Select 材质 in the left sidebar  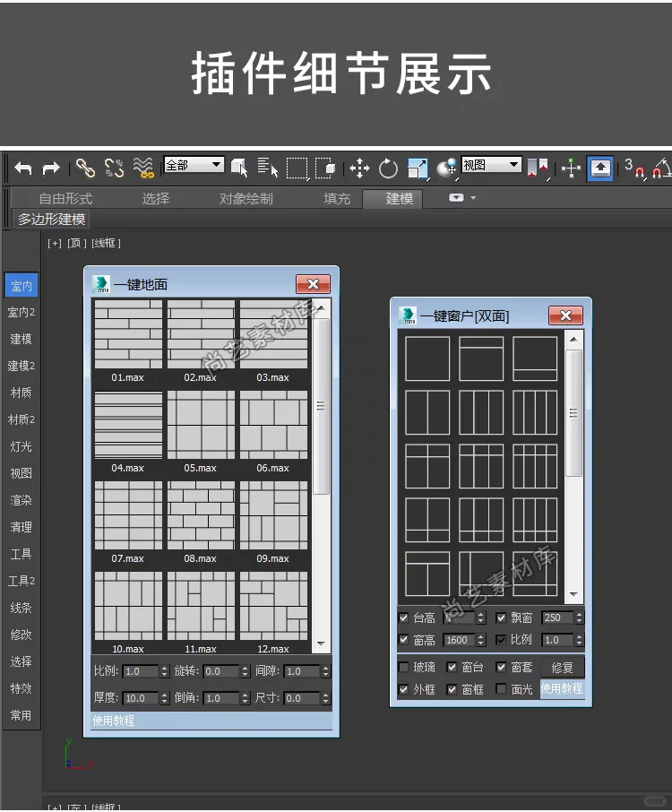(x=22, y=393)
